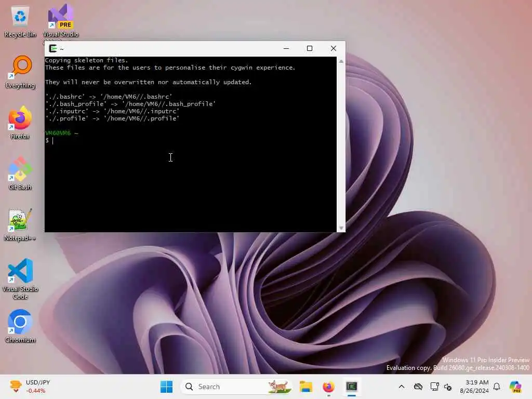Click the './/.bashrc' terminal output line
The height and width of the screenshot is (399, 532).
click(x=109, y=97)
